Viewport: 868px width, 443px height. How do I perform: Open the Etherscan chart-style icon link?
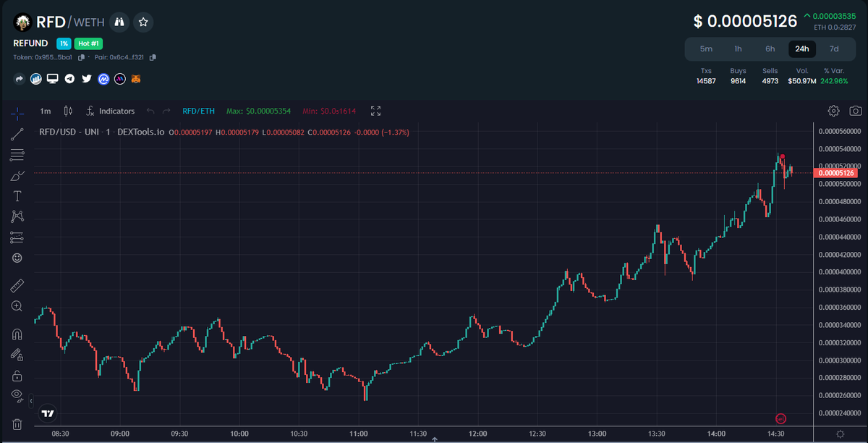35,78
